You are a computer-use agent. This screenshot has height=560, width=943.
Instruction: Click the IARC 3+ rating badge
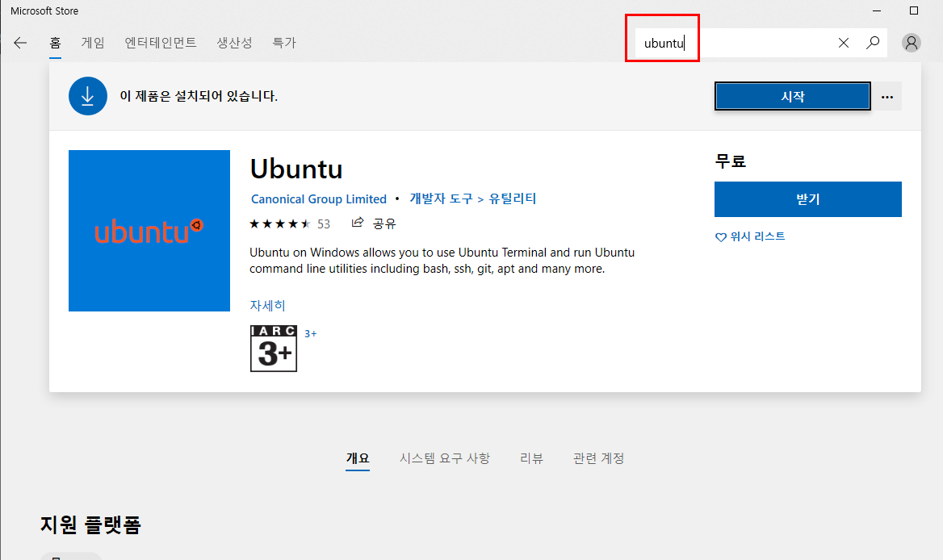274,349
